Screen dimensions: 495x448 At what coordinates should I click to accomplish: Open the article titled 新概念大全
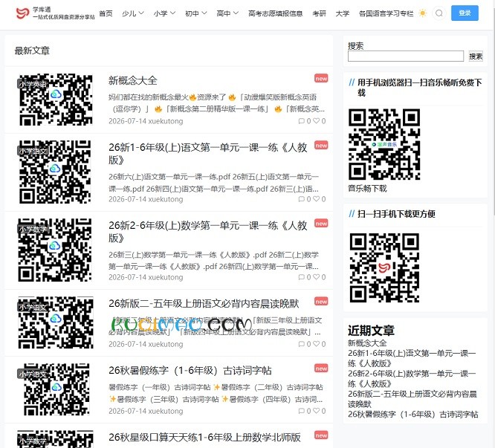[x=133, y=80]
